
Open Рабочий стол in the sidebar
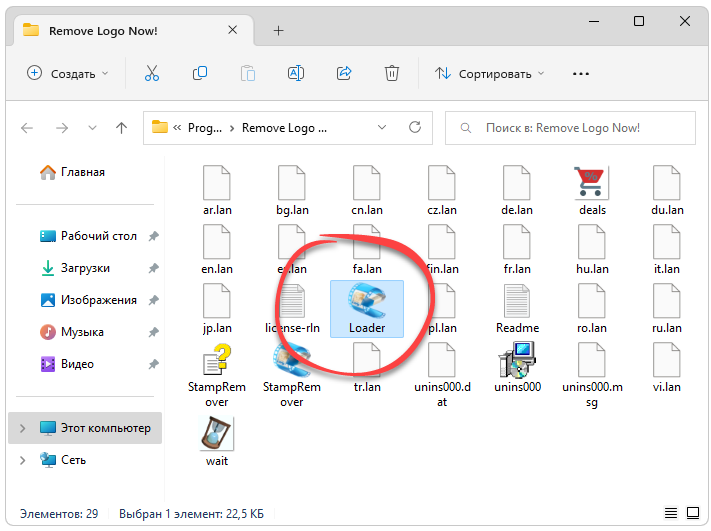pyautogui.click(x=88, y=236)
